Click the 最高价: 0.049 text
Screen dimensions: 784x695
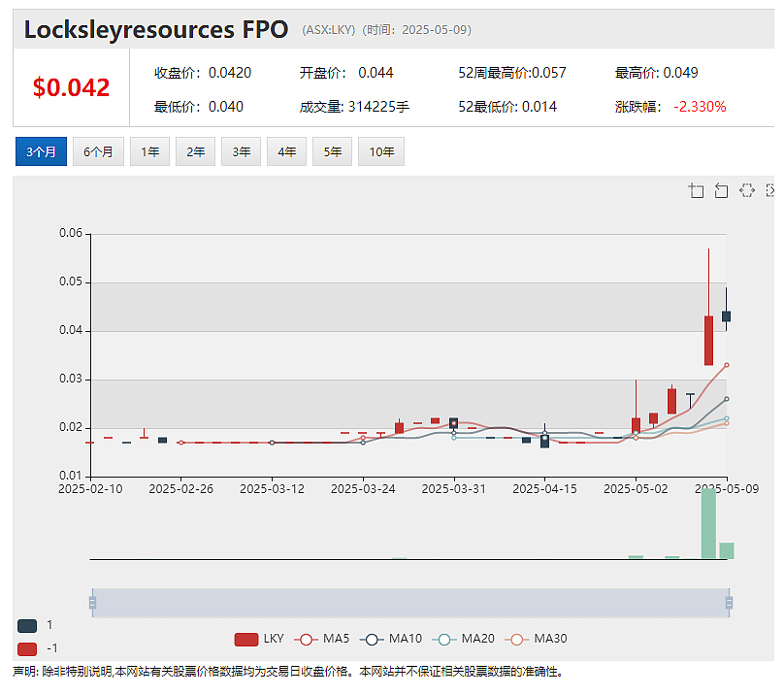pos(656,73)
